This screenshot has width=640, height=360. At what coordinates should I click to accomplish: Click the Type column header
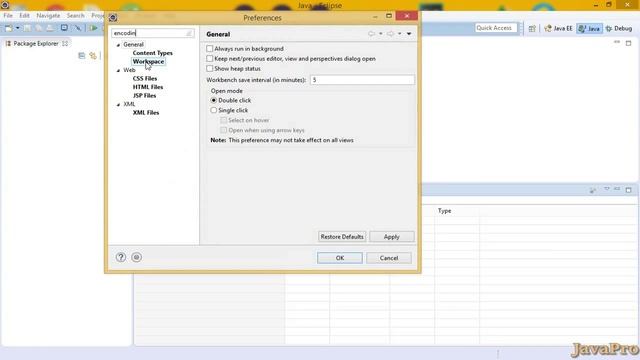pos(457,211)
